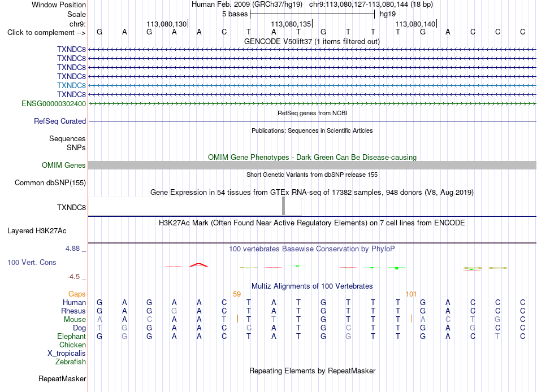Click the Layered H3K27Ac label
Image resolution: width=537 pixels, height=392 pixels.
(37, 231)
